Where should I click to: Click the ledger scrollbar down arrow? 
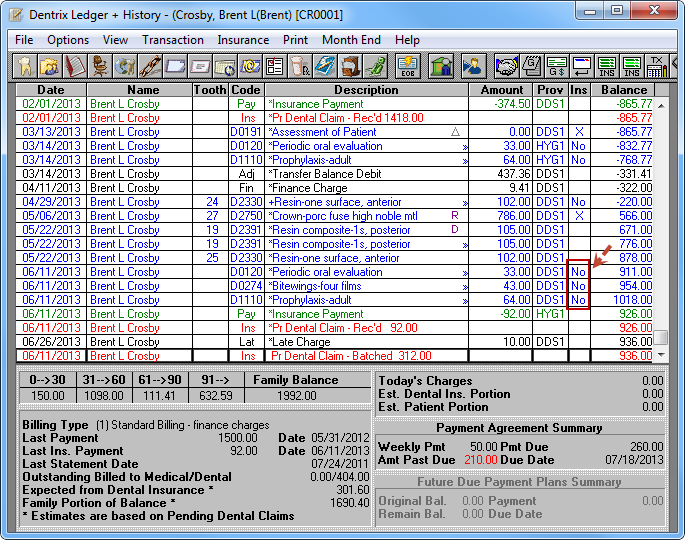coord(661,355)
